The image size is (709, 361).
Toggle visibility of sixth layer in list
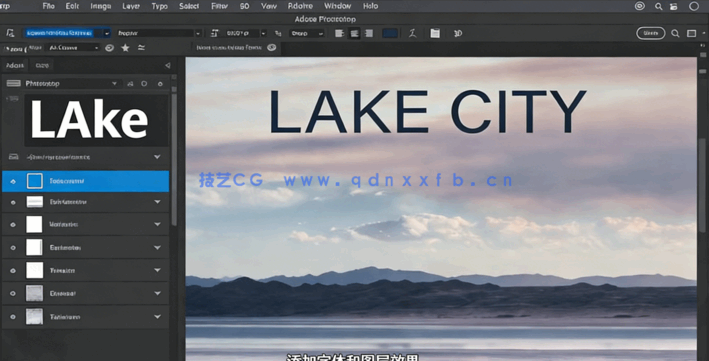[x=13, y=293]
